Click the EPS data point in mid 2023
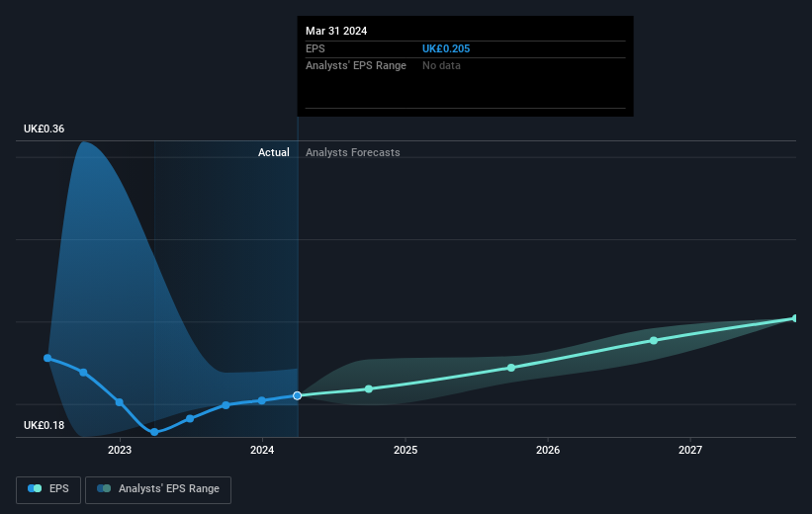The height and width of the screenshot is (514, 812). click(x=190, y=418)
